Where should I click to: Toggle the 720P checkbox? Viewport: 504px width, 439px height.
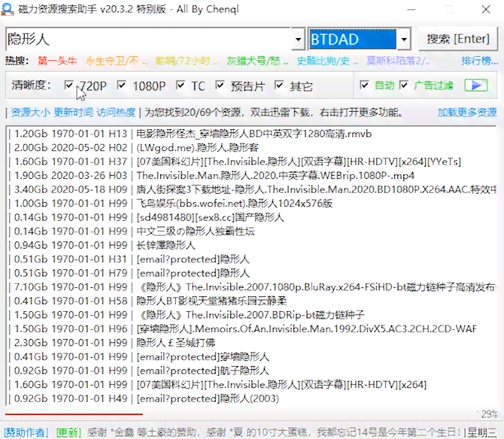click(68, 85)
